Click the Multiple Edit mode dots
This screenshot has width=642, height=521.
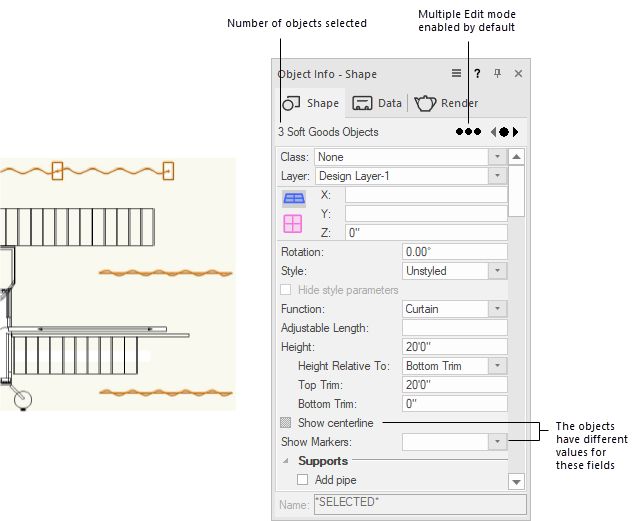pos(467,132)
